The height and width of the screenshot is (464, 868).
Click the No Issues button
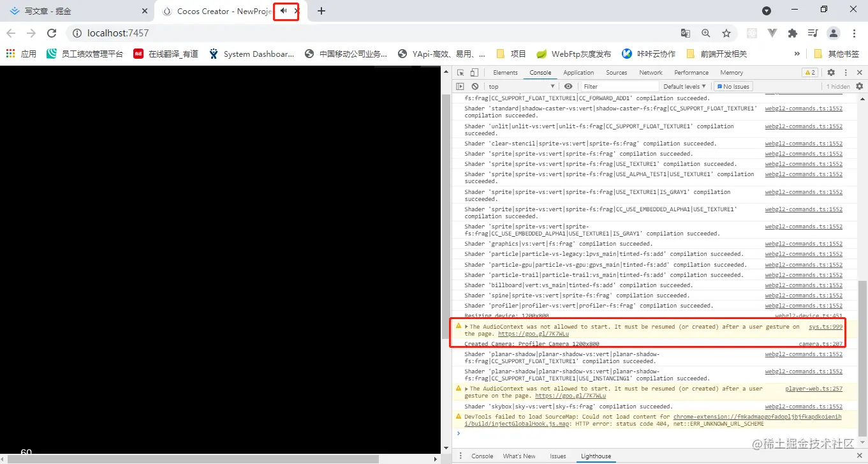733,86
